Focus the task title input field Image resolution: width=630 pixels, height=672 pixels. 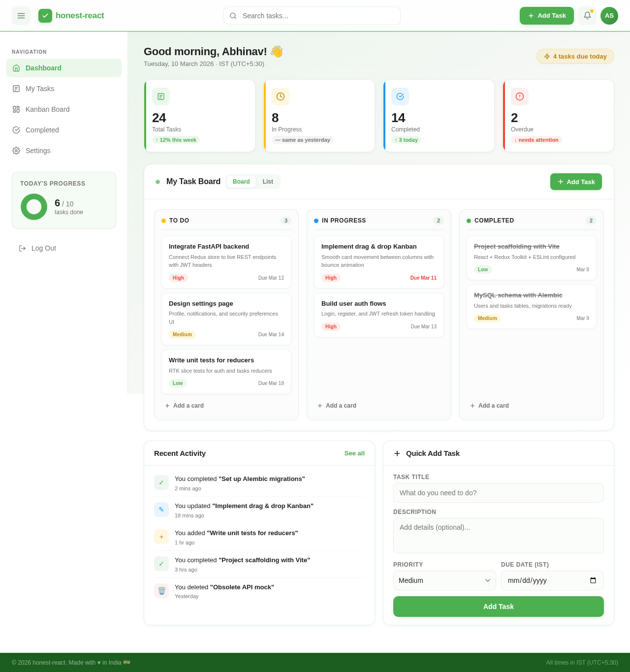tap(498, 493)
